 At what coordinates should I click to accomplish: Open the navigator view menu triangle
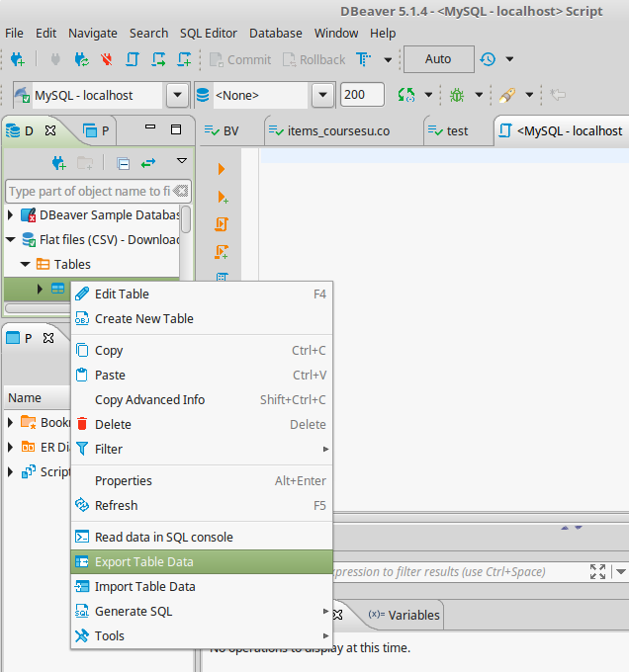(x=182, y=161)
